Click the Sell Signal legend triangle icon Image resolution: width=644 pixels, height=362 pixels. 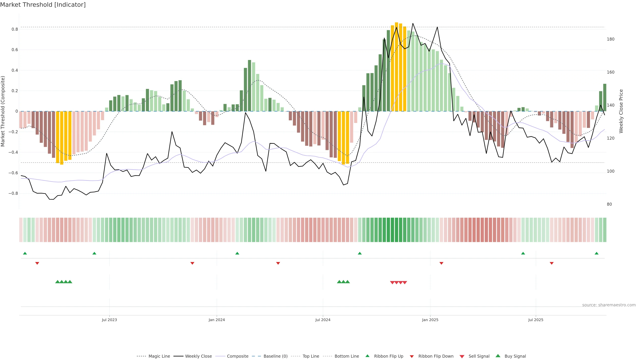pos(462,356)
